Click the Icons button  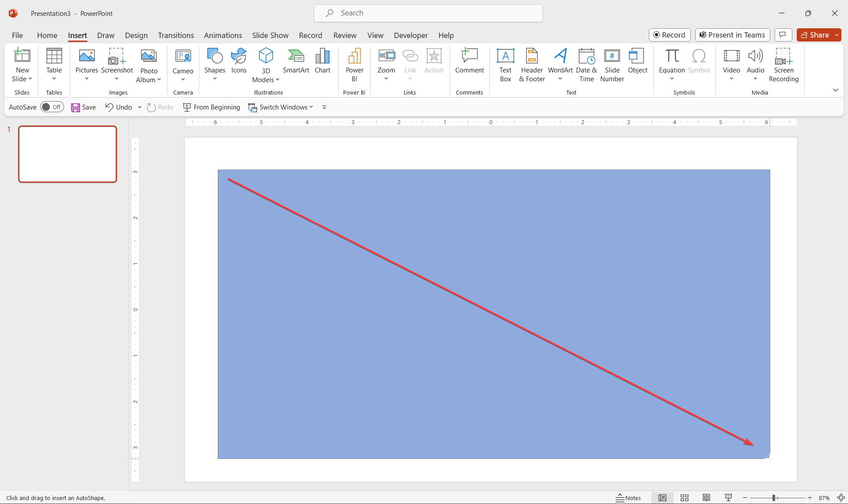238,61
